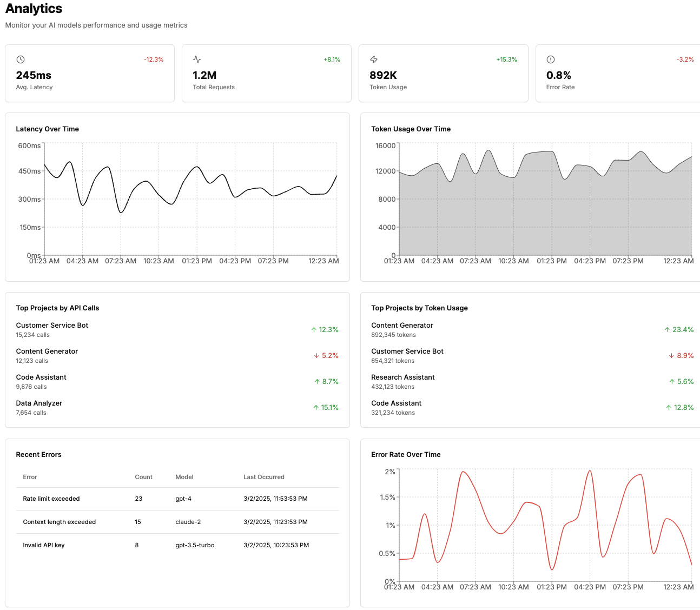
Task: Select the Code Assistant project with 9,876 calls
Action: 177,381
